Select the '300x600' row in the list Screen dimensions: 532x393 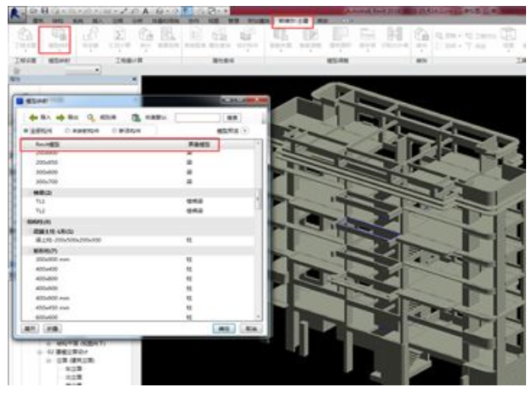click(137, 172)
